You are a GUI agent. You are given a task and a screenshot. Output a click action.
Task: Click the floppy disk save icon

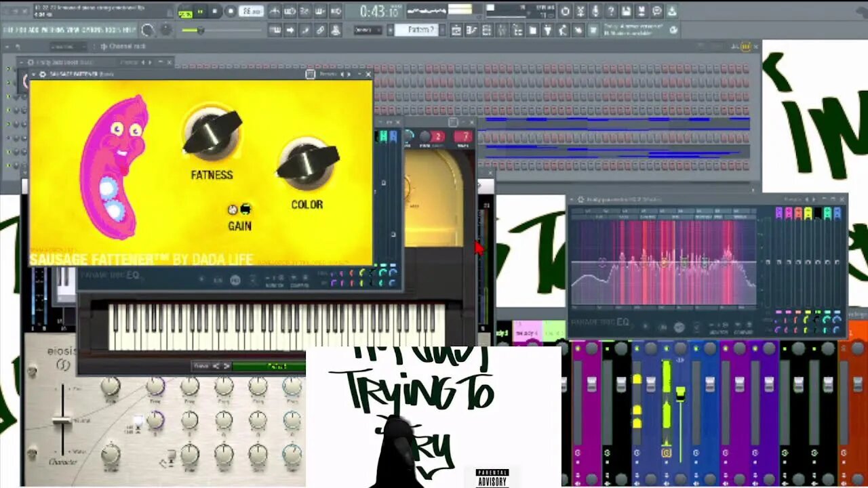(x=626, y=12)
